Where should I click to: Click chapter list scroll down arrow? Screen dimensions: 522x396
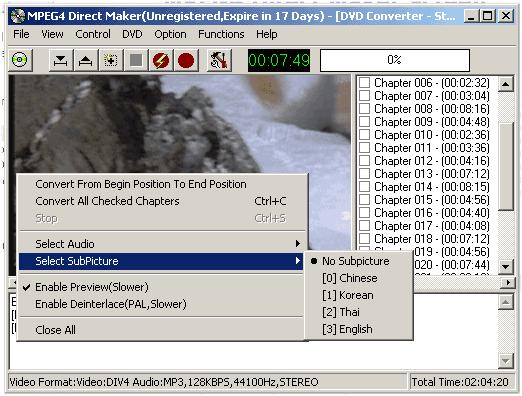pyautogui.click(x=506, y=267)
